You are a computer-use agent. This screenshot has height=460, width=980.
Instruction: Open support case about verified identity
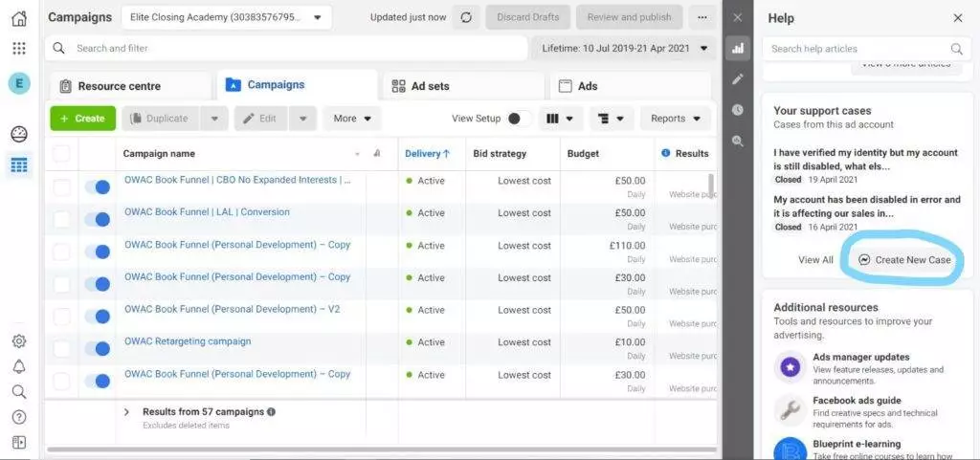pos(865,160)
